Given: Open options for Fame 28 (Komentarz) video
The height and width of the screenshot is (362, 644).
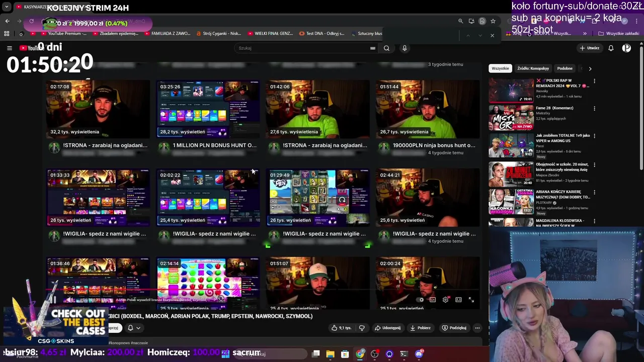Looking at the screenshot, I should coord(594,108).
